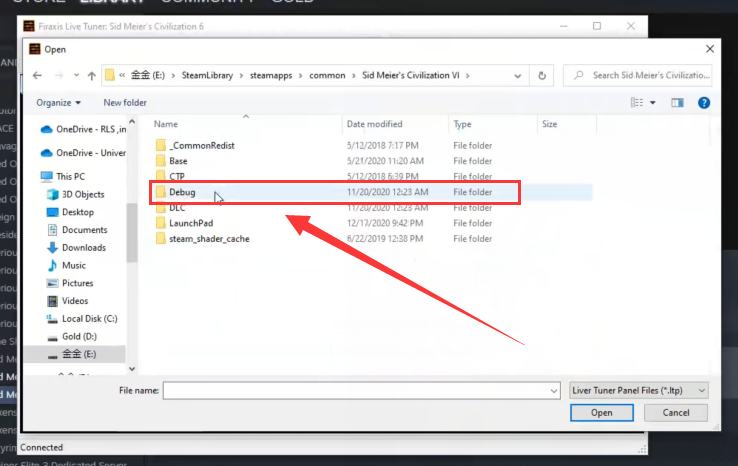This screenshot has height=466, width=738.
Task: Sort by Date modified column header
Action: tap(375, 124)
